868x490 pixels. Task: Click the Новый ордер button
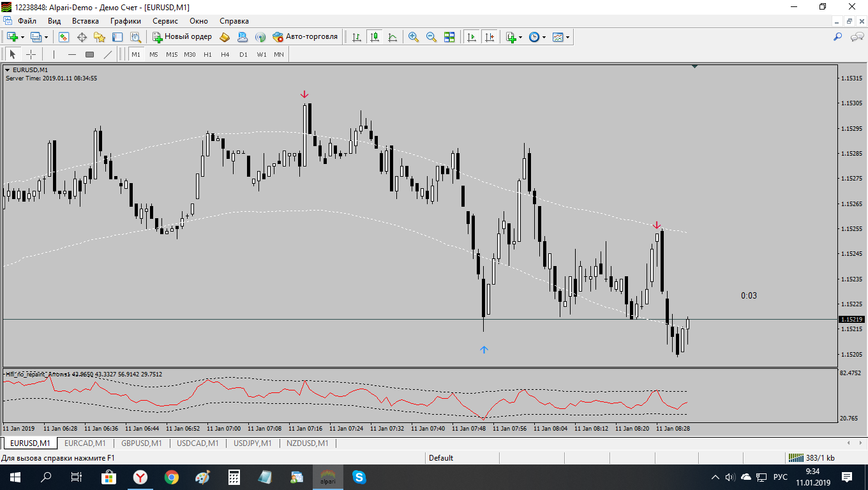(182, 37)
